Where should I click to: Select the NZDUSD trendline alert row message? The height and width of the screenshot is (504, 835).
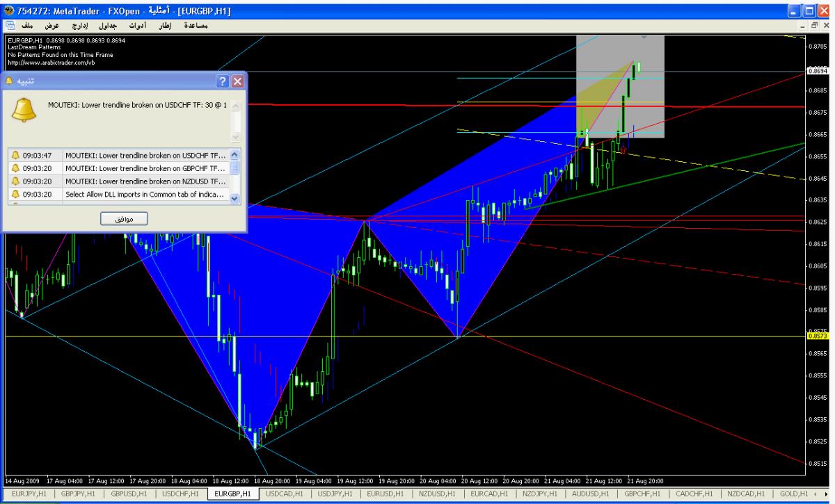(145, 181)
